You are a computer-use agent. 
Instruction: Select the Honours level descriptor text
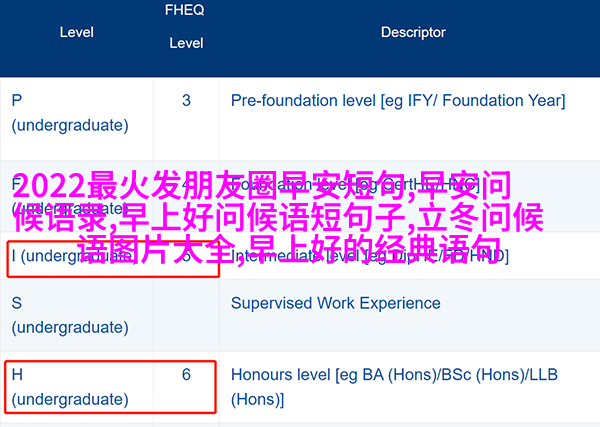tap(395, 387)
